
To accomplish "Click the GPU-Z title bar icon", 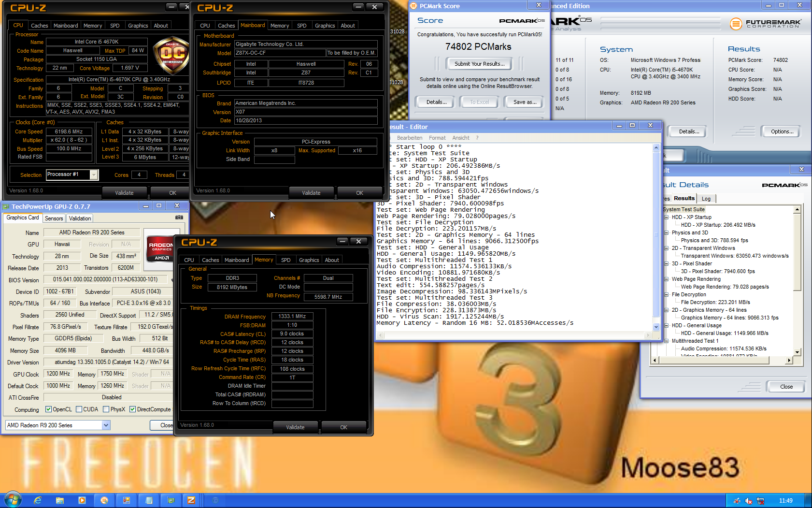I will click(6, 206).
